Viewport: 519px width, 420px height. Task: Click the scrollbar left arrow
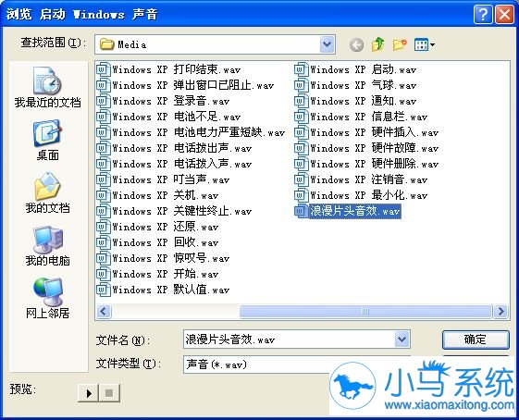104,311
